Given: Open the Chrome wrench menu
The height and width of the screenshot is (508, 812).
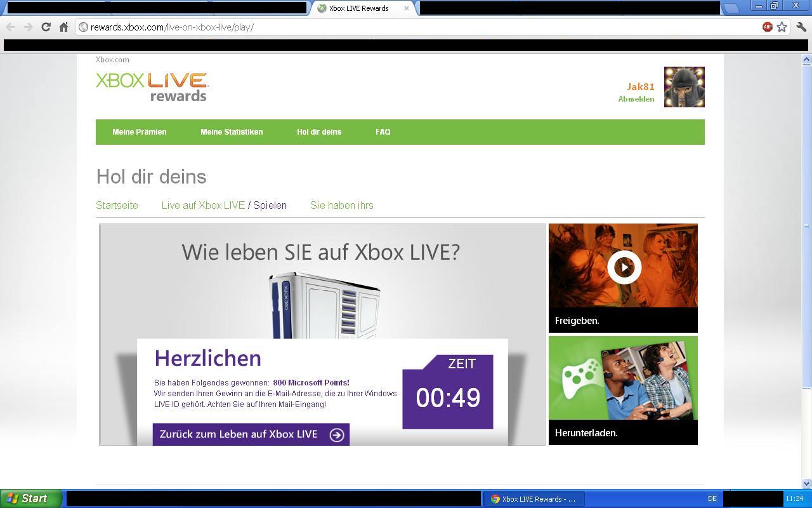Looking at the screenshot, I should tap(801, 27).
